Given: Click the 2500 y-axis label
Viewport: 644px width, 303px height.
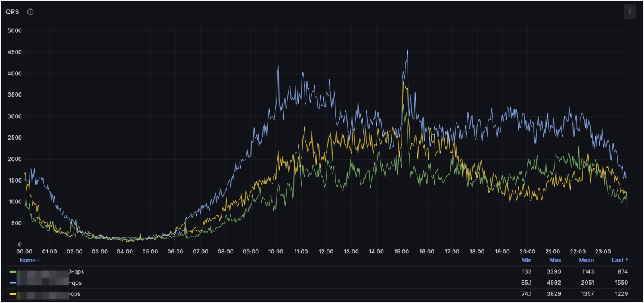Looking at the screenshot, I should point(15,138).
